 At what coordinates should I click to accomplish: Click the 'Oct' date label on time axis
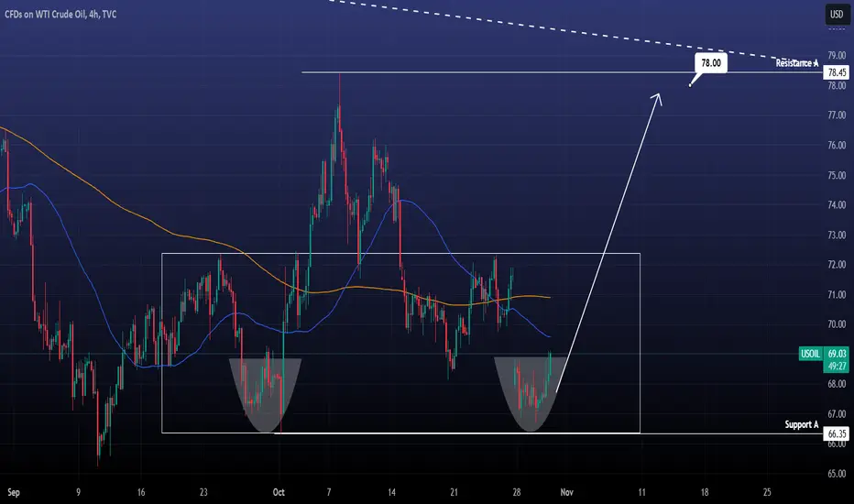279,493
